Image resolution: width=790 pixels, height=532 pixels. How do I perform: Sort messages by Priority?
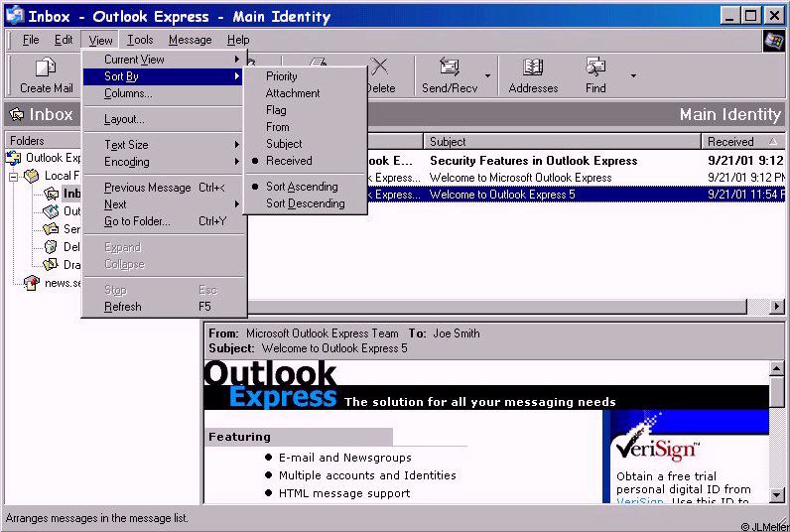pos(306,76)
